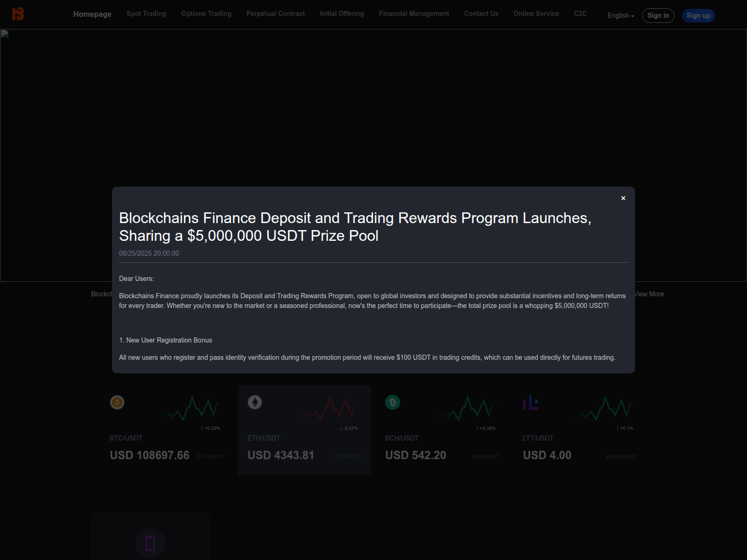The image size is (747, 560).
Task: Click the popup date 08/25/2025 20:00:00
Action: click(149, 253)
